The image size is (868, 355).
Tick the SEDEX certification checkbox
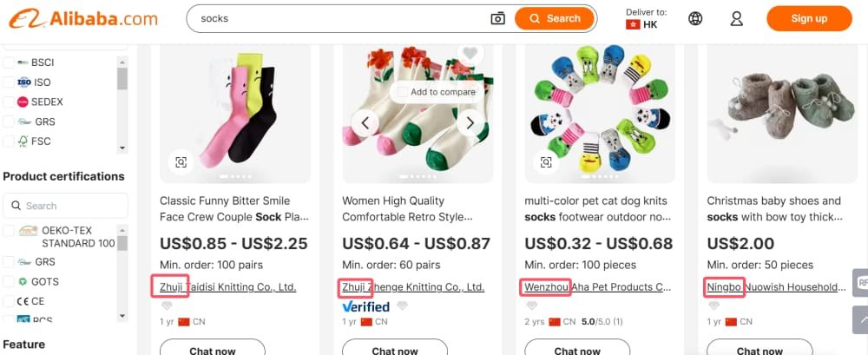[x=9, y=102]
